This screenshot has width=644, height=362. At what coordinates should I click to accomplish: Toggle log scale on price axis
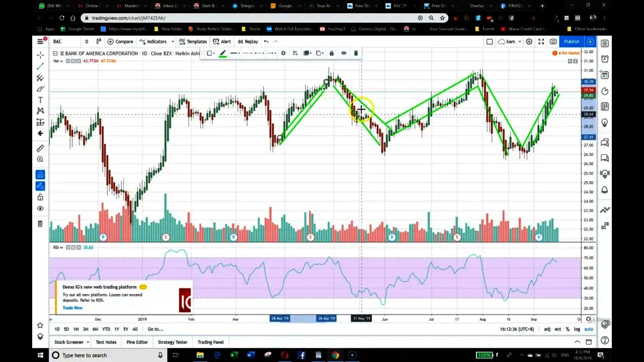click(x=577, y=329)
